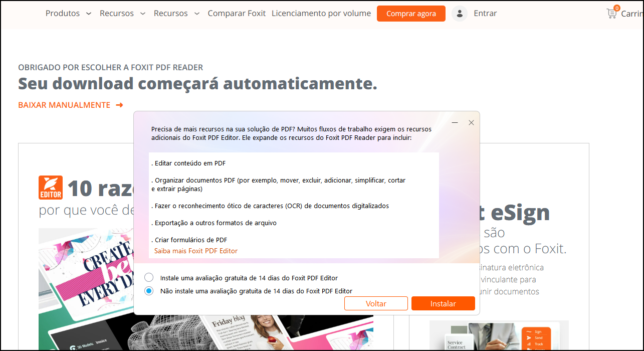
Task: Minimize the Foxit installer dialog
Action: pyautogui.click(x=455, y=123)
